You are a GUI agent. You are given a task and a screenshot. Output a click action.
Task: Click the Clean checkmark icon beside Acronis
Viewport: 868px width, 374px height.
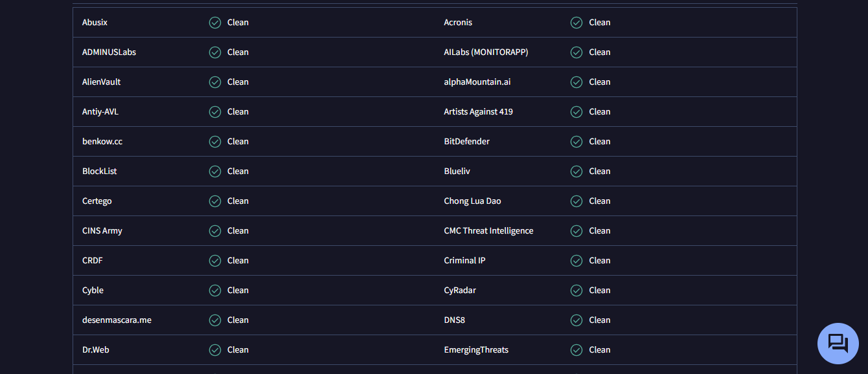tap(577, 23)
